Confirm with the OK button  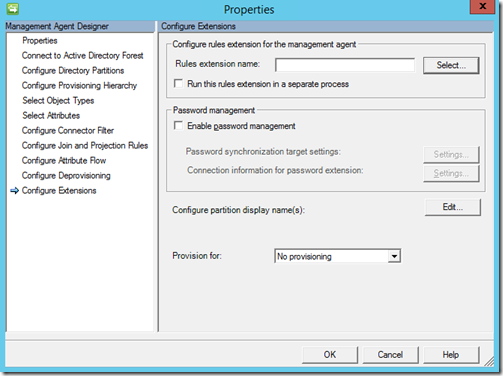(x=330, y=355)
